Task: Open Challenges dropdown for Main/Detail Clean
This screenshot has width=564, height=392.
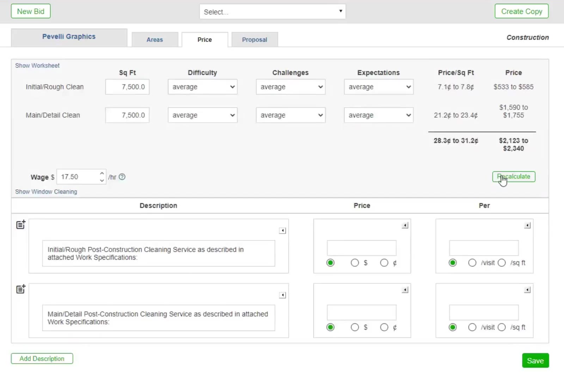Action: click(x=291, y=115)
